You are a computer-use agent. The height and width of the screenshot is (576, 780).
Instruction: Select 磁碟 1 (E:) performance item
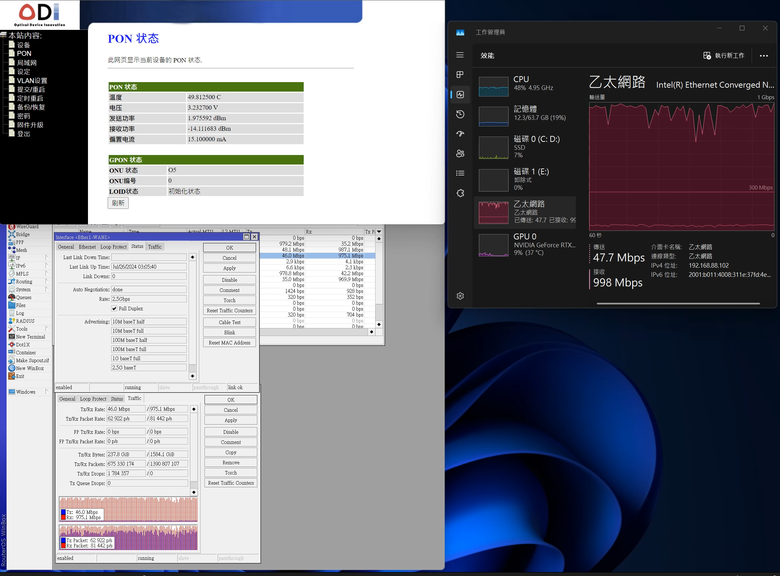pyautogui.click(x=526, y=180)
